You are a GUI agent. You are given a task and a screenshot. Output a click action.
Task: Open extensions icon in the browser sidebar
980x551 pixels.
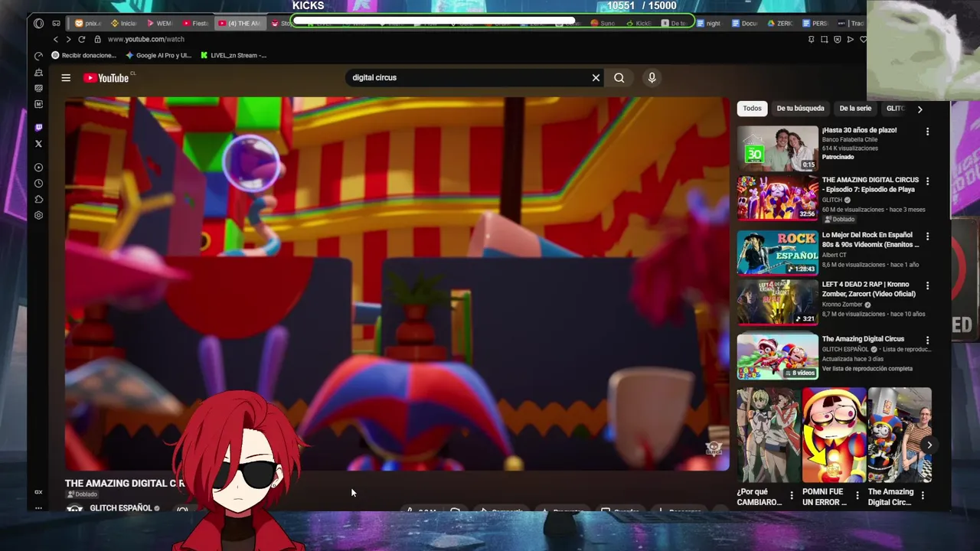(x=38, y=199)
